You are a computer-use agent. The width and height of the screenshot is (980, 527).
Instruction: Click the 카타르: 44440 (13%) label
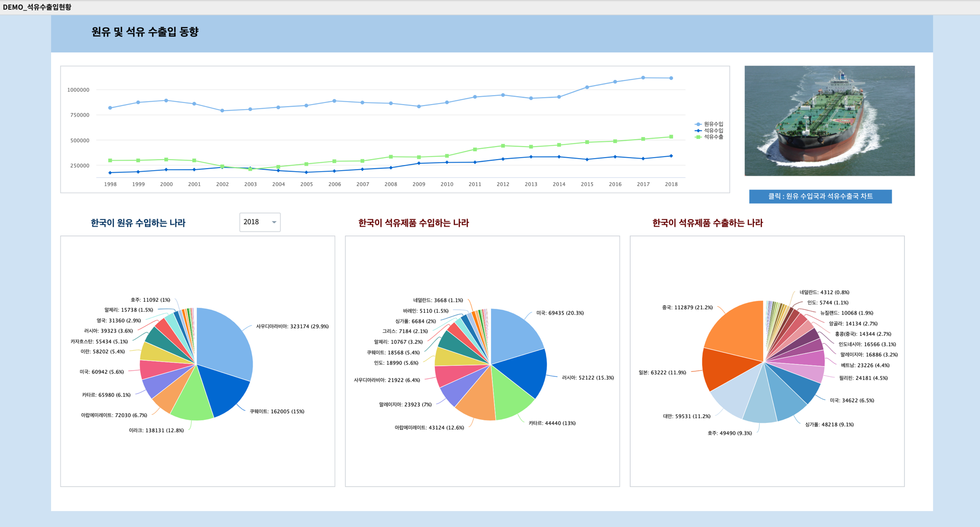pos(552,423)
